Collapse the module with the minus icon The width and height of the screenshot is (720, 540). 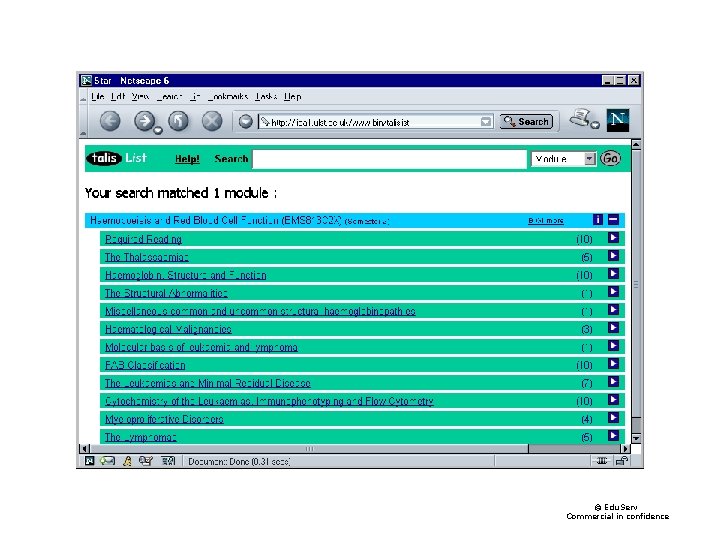click(613, 219)
